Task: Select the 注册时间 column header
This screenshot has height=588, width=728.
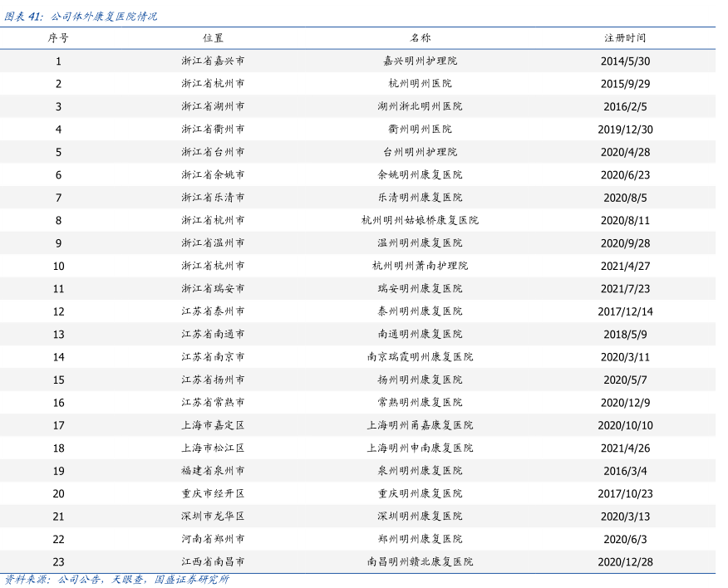Action: pos(625,38)
